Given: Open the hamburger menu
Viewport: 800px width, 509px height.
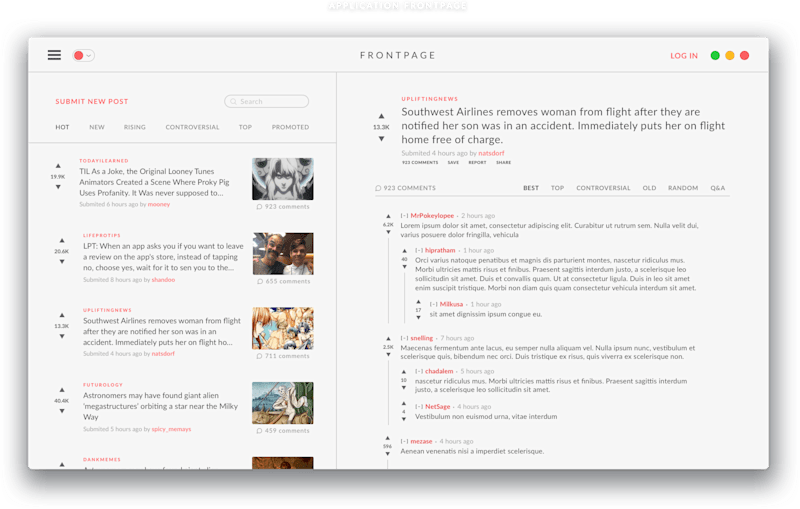Looking at the screenshot, I should tap(54, 55).
